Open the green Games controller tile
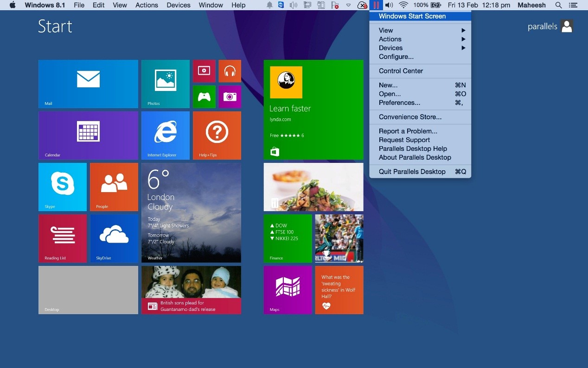The height and width of the screenshot is (368, 588). tap(204, 97)
